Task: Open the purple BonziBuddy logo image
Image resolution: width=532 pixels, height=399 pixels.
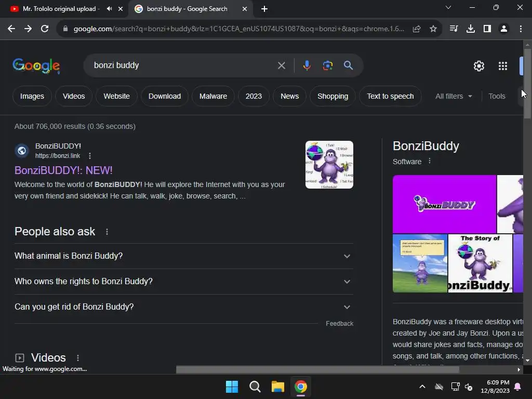Action: (x=444, y=204)
